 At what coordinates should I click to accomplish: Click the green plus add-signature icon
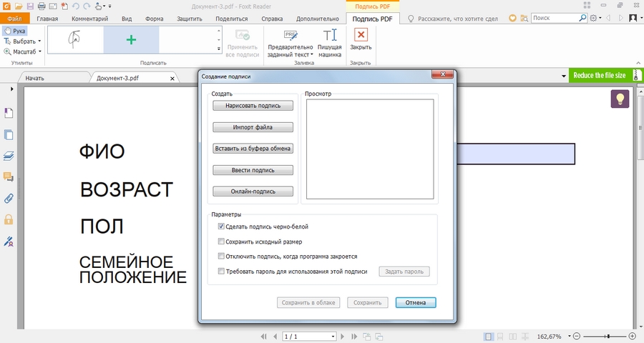click(131, 40)
